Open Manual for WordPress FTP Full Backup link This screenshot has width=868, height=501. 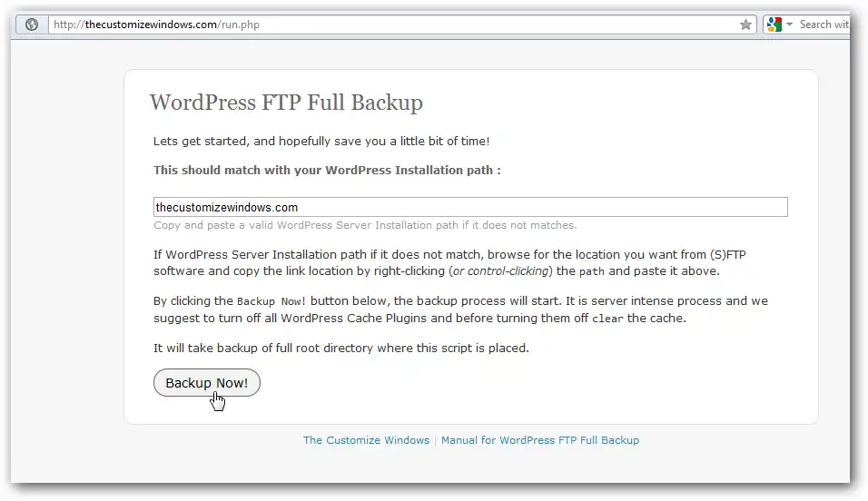pos(540,440)
